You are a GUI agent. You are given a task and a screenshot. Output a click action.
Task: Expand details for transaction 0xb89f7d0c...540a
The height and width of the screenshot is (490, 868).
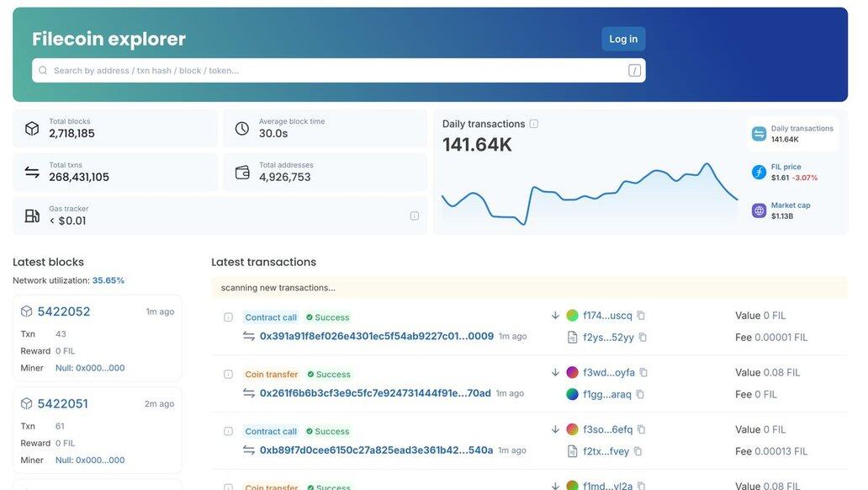[228, 431]
